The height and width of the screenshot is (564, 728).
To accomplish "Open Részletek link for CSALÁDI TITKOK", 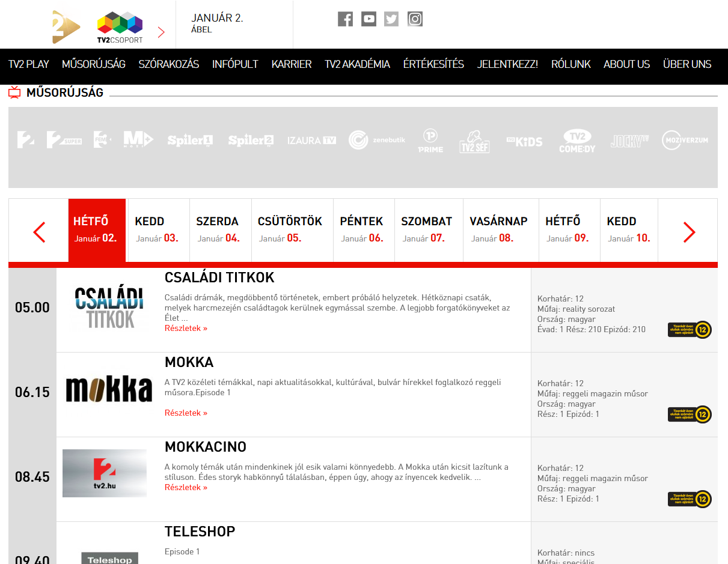I will (186, 328).
